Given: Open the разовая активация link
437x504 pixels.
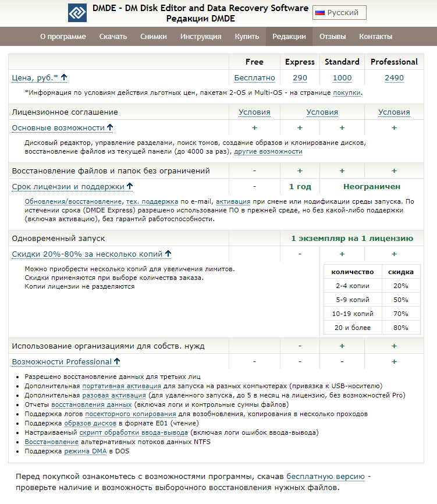Looking at the screenshot, I should pos(114,395).
